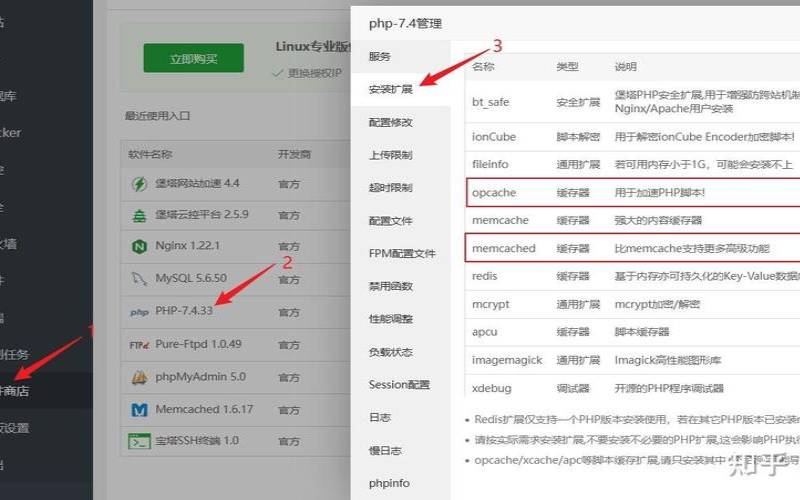Click the php-7.4管理 dialog title
Screen dimensions: 800x500
[x=405, y=23]
